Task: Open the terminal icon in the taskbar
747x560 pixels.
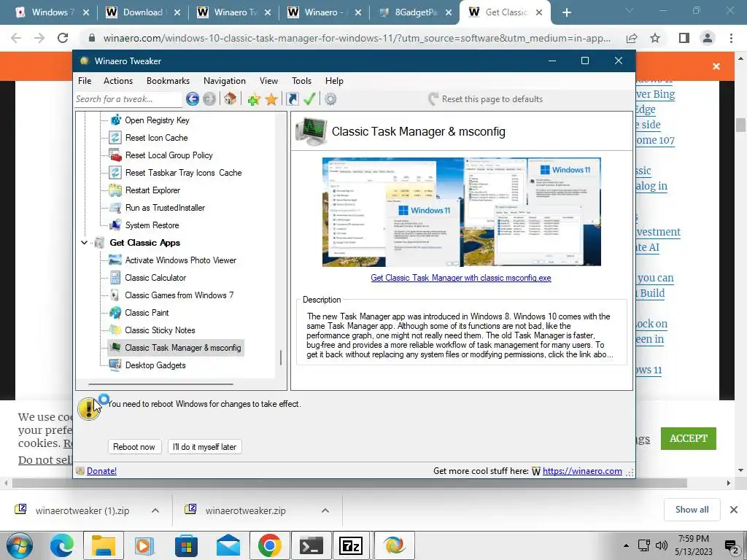Action: click(311, 545)
